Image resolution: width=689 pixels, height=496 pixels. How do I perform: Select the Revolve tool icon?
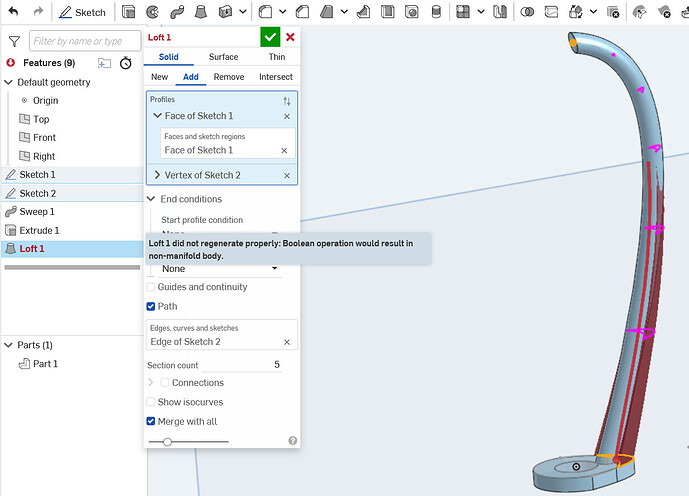(152, 12)
